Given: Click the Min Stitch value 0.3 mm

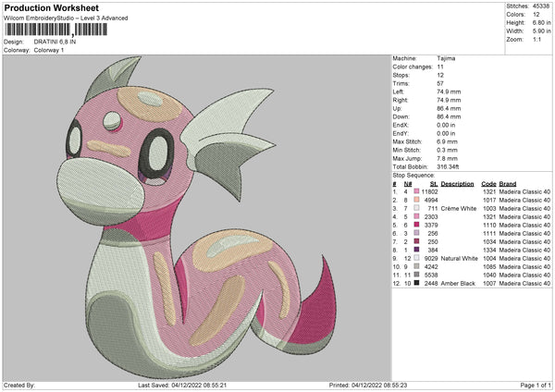Looking at the screenshot, I should pyautogui.click(x=447, y=150).
